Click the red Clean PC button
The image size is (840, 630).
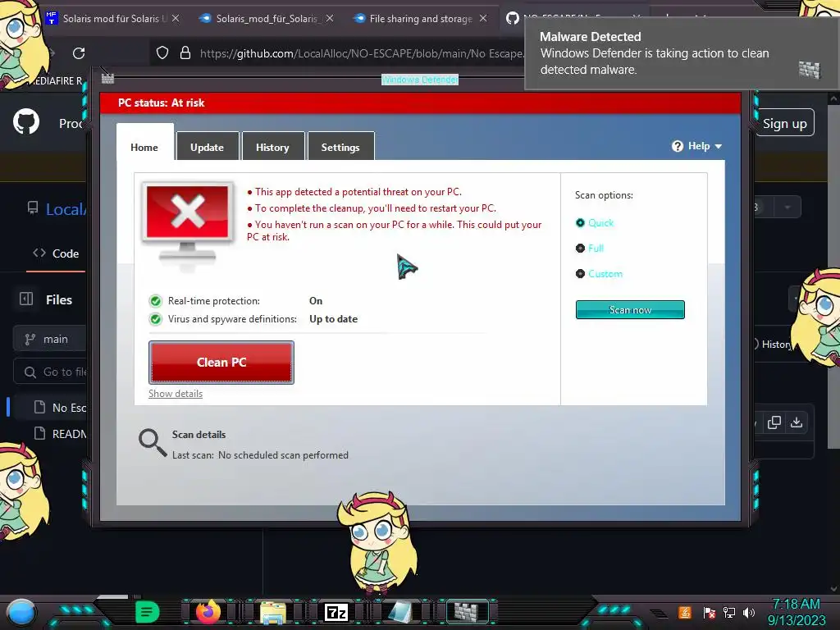[x=221, y=362]
